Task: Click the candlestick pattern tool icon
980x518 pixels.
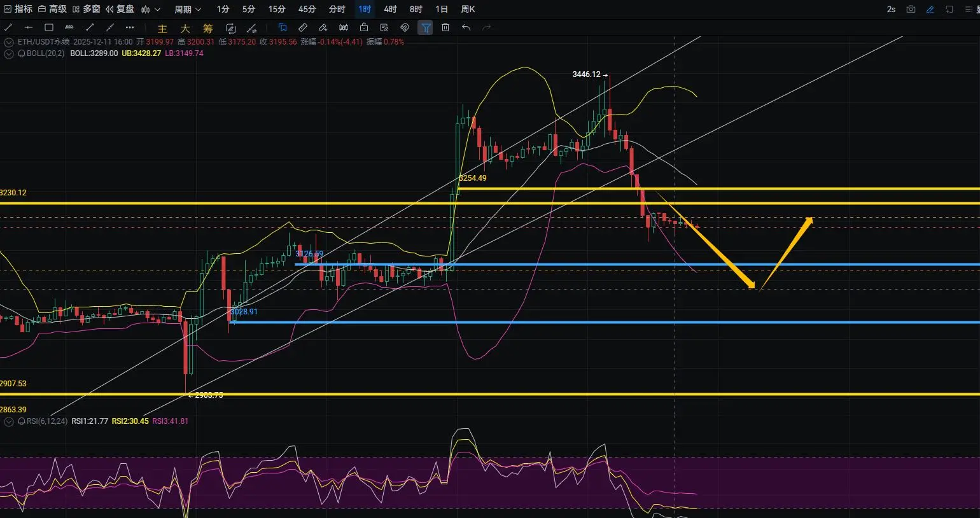Action: 344,27
